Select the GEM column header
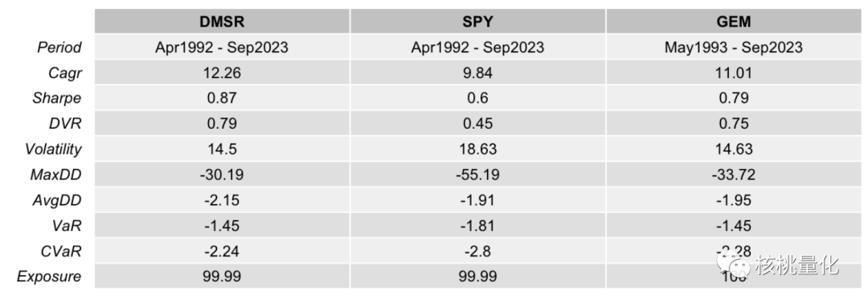Viewport: 868px width, 304px height. (x=733, y=23)
